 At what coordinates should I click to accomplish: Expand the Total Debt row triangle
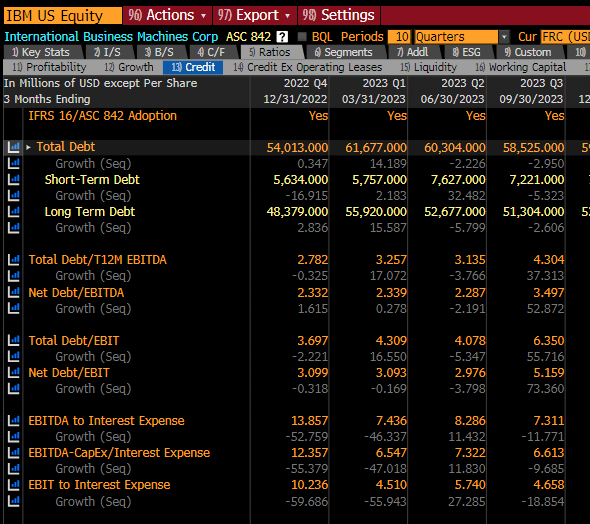[x=28, y=147]
